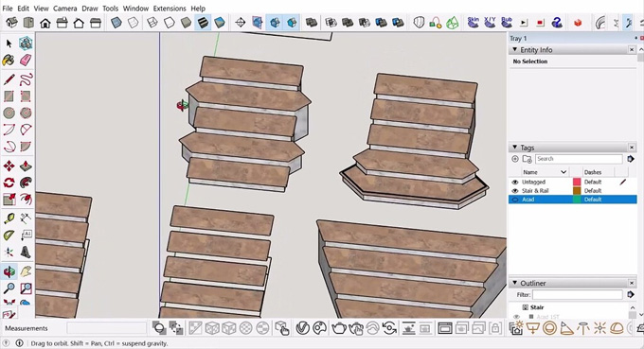Add a V-Ray spot light cone icon

tap(566, 328)
